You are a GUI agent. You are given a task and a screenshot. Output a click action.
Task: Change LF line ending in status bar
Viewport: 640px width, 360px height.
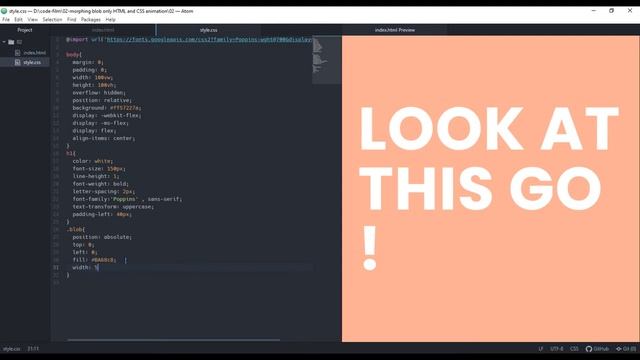click(x=541, y=349)
